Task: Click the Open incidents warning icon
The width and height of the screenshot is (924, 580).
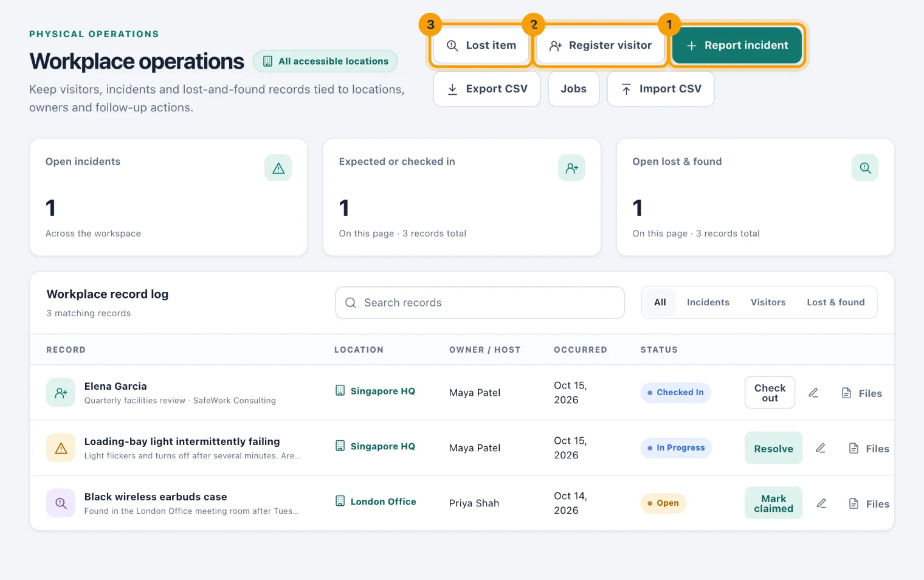Action: 278,168
